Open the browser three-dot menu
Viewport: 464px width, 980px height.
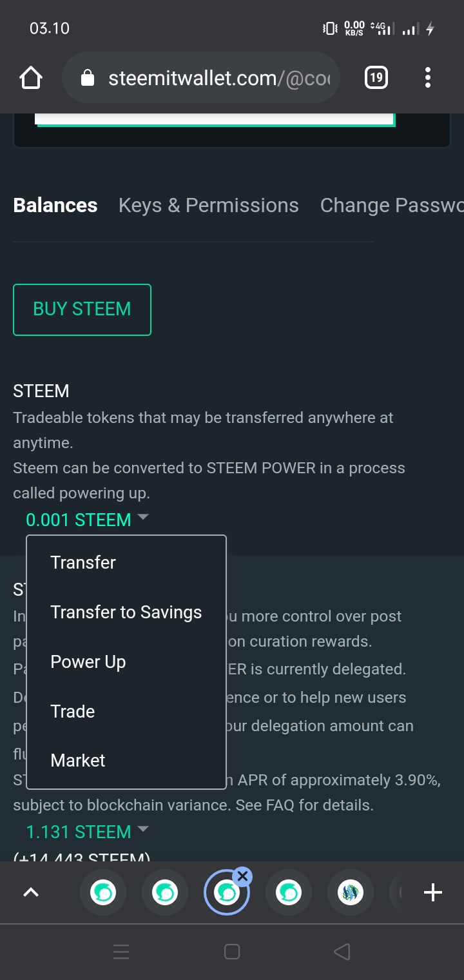427,78
